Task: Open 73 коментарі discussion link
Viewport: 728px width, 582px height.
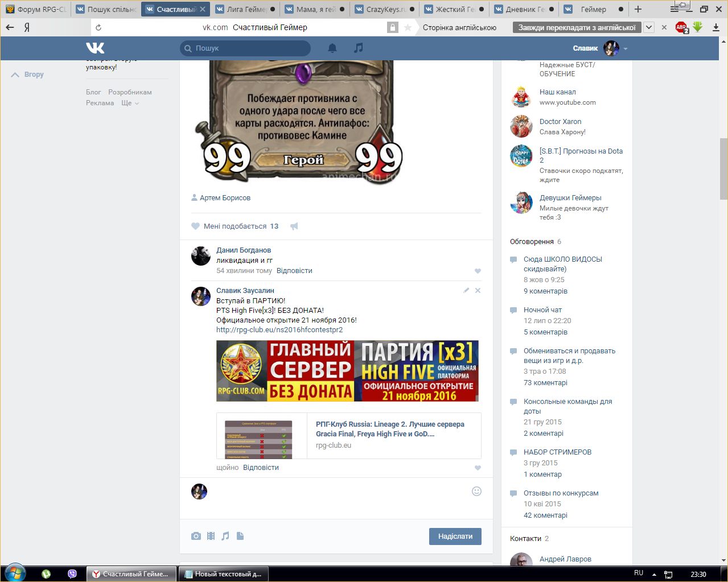Action: coord(545,383)
